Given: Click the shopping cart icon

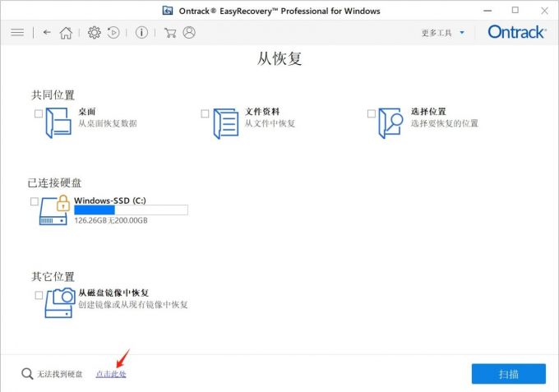Looking at the screenshot, I should pyautogui.click(x=170, y=33).
